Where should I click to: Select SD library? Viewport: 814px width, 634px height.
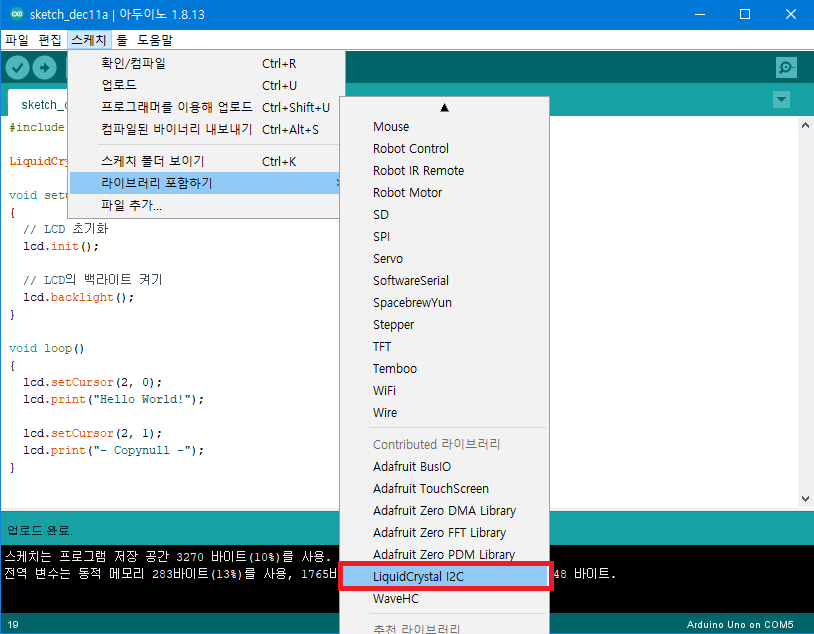(x=444, y=214)
